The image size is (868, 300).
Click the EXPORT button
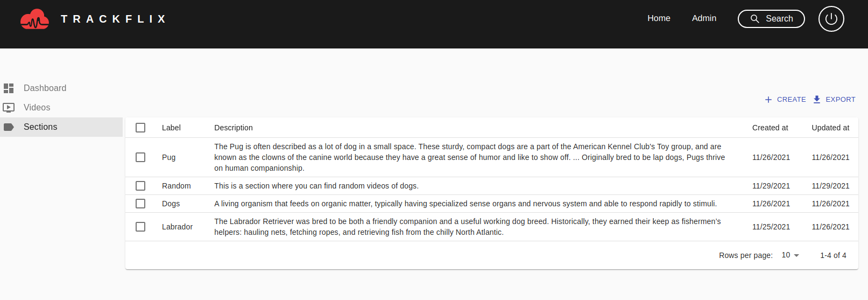[834, 100]
